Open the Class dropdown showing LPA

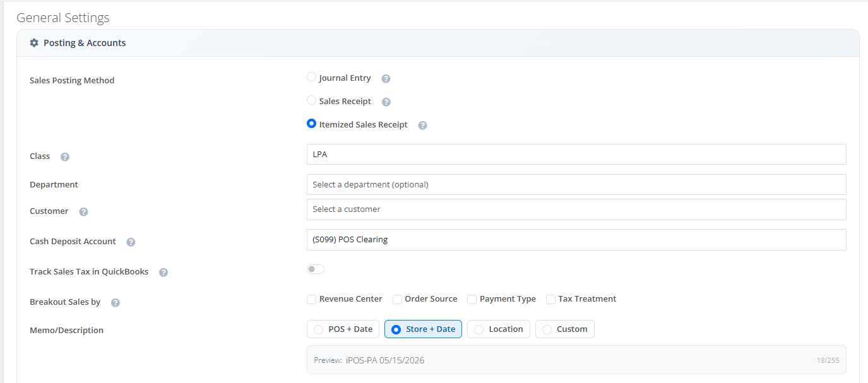576,154
